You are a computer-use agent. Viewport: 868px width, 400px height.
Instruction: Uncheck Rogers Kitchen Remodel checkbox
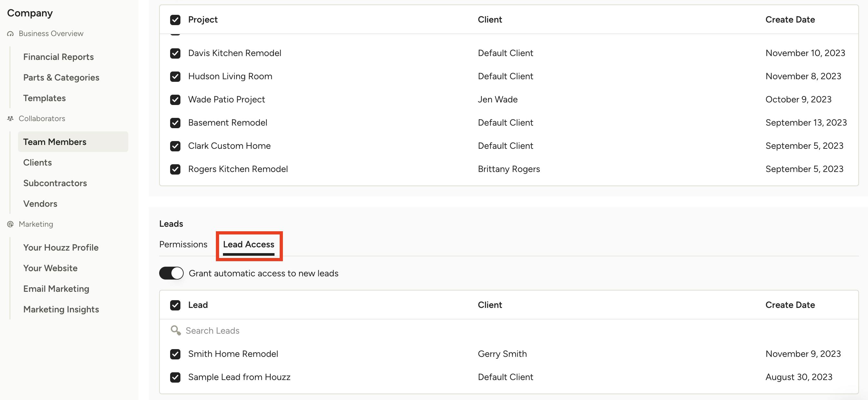pos(175,169)
